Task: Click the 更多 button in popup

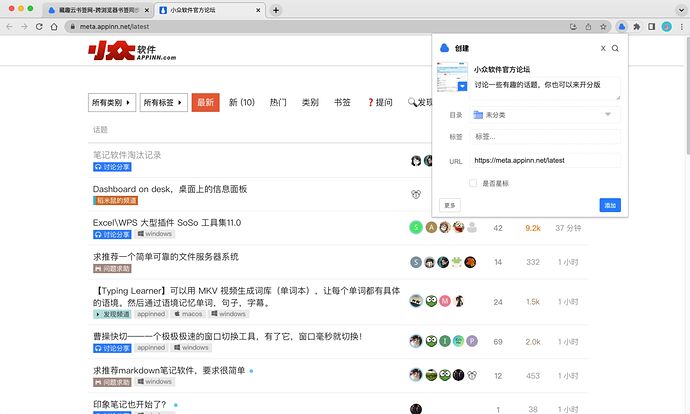Action: coord(450,205)
